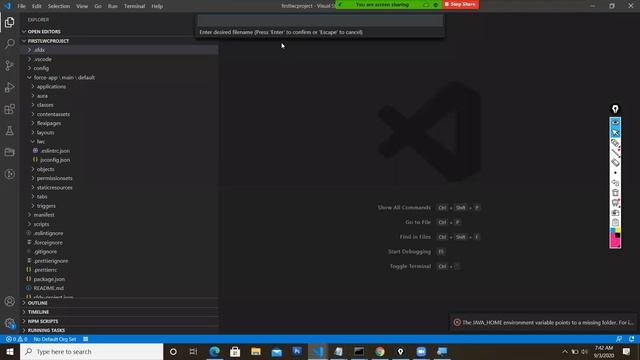Image resolution: width=640 pixels, height=360 pixels.
Task: Open Chrome from the Windows taskbar
Action: pos(380,351)
